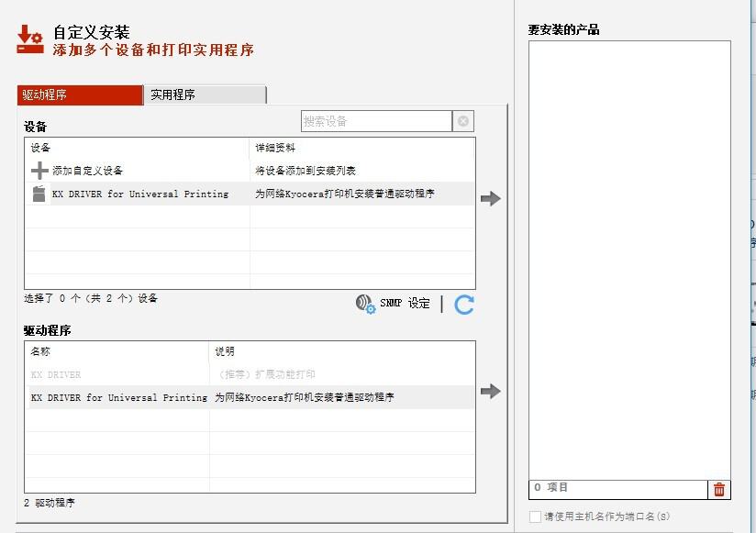Viewport: 756px width, 533px height.
Task: Click the （推荐）扩展功能打印 description
Action: tap(265, 374)
